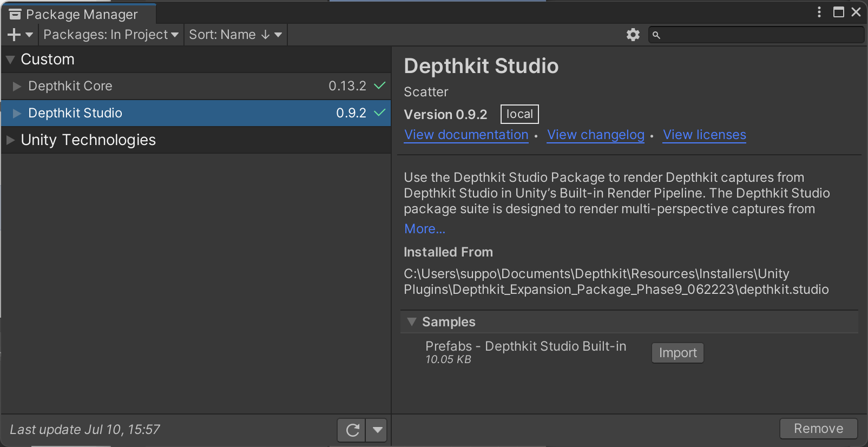Image resolution: width=868 pixels, height=447 pixels.
Task: Click the green checkmark beside Depthkit Core
Action: click(x=380, y=86)
